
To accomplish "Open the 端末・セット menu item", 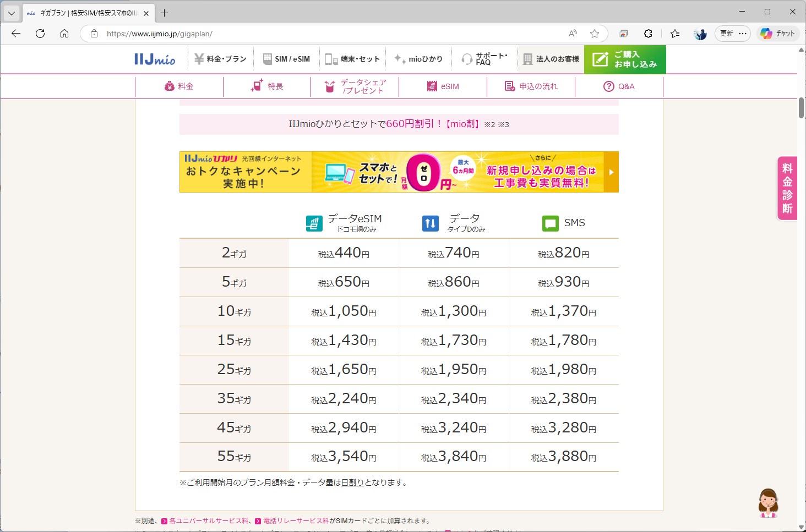I will point(352,58).
